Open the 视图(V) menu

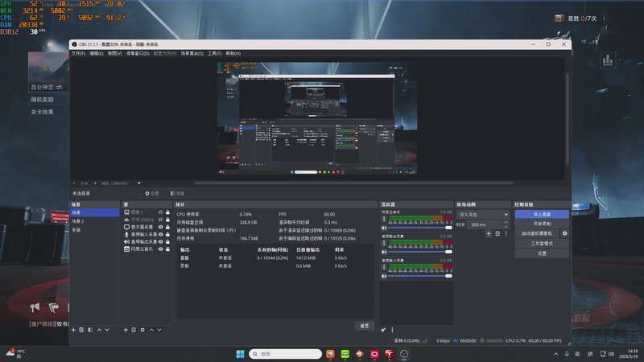click(x=114, y=53)
